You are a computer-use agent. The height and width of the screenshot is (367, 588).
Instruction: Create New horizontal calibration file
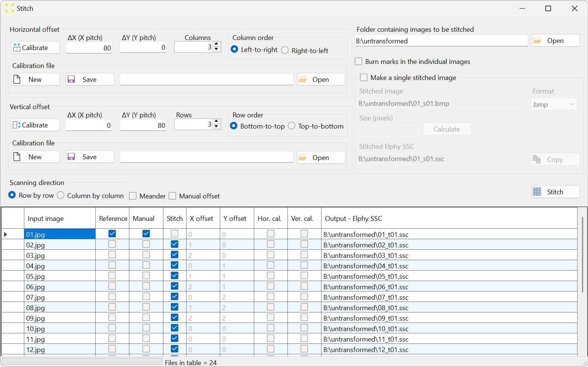[35, 79]
